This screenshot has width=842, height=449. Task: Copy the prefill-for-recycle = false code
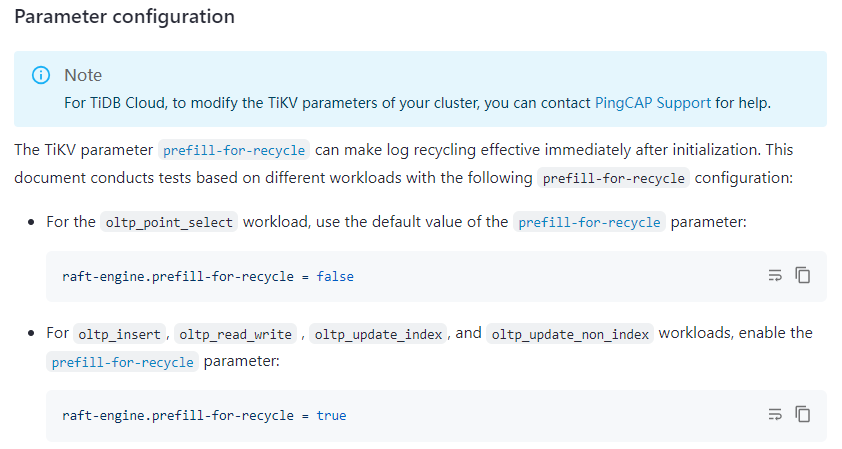[802, 275]
